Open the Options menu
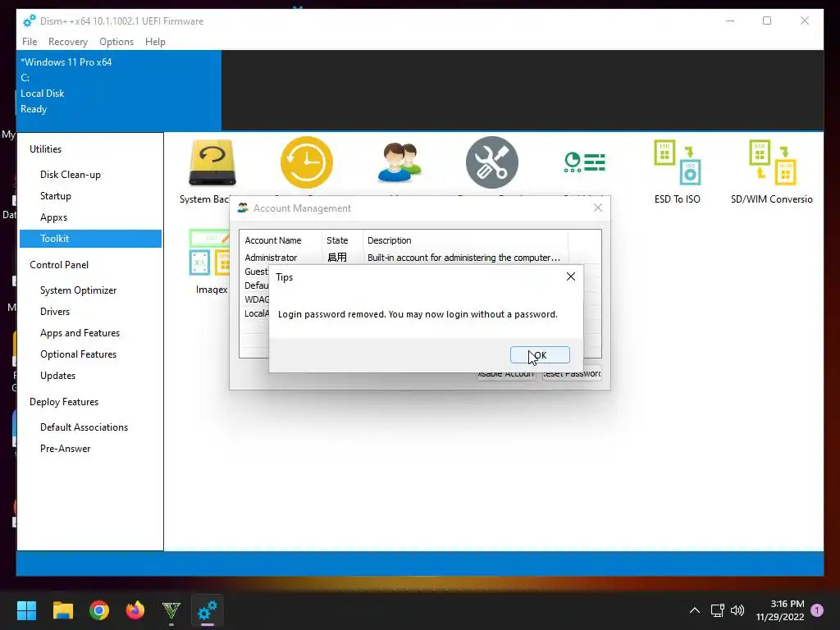The width and height of the screenshot is (840, 630). (116, 41)
